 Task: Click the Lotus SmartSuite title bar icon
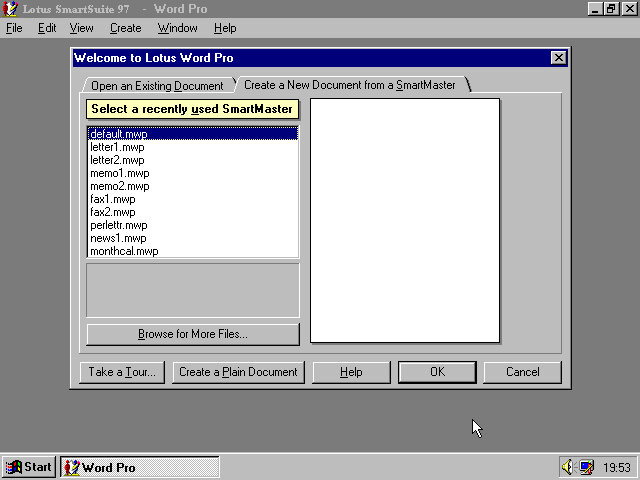click(11, 9)
